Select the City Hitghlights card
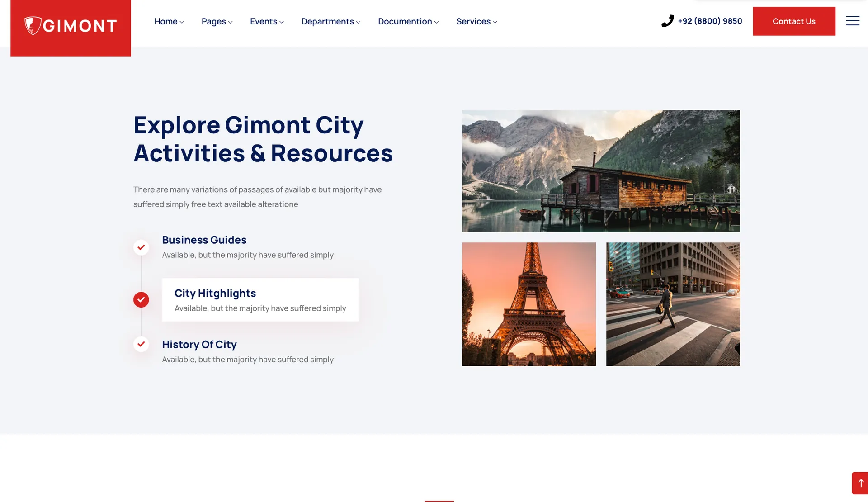The height and width of the screenshot is (502, 868). tap(260, 300)
